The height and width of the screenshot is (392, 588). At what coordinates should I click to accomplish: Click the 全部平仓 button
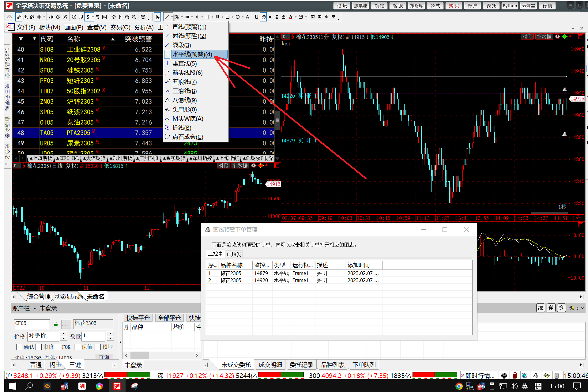click(x=169, y=318)
